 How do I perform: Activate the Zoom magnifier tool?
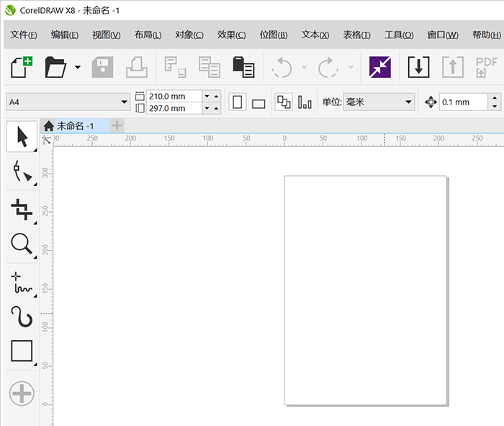22,245
